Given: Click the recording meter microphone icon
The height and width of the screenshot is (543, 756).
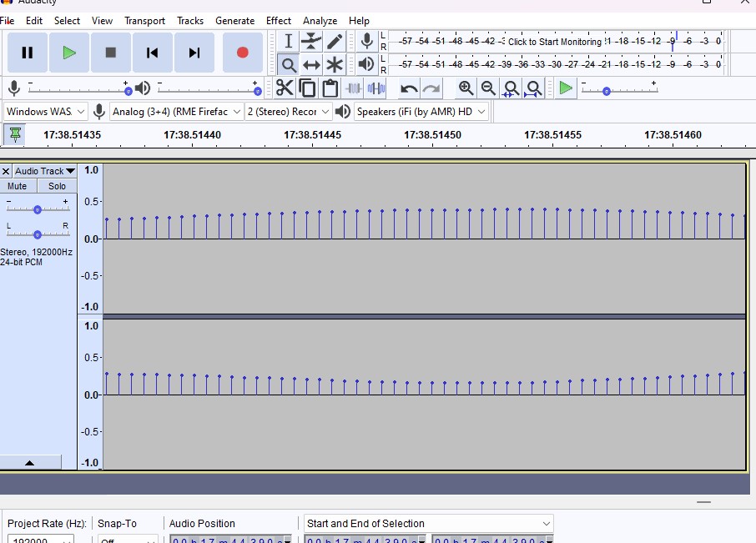Looking at the screenshot, I should 367,42.
